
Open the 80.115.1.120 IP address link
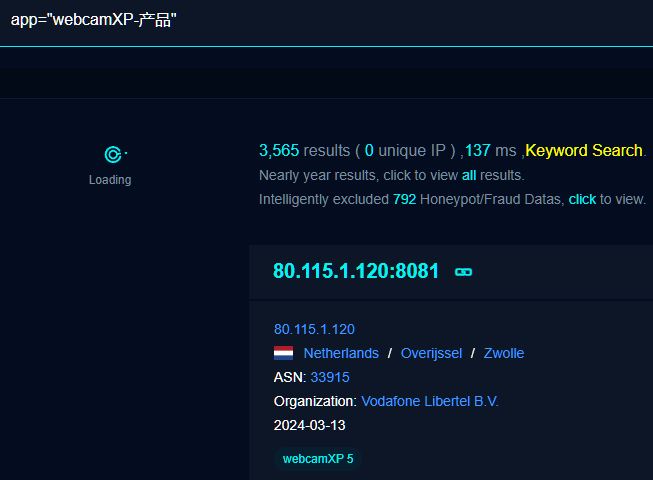coord(314,329)
